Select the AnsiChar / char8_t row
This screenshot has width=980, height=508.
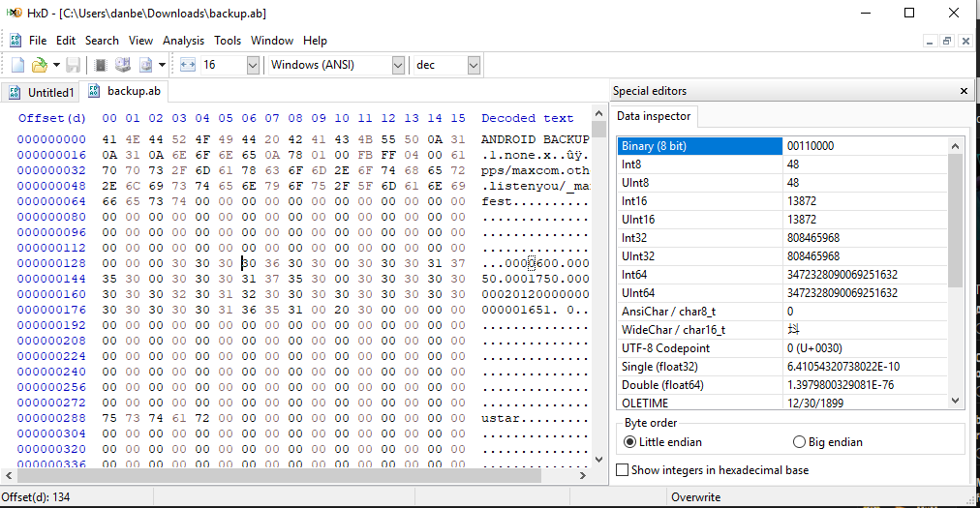pyautogui.click(x=781, y=312)
